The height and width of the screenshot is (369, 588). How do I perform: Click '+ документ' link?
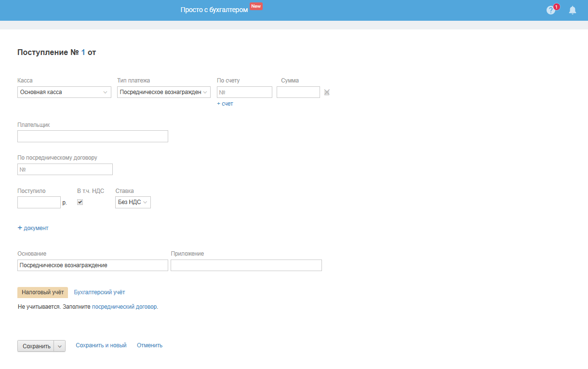tap(33, 228)
